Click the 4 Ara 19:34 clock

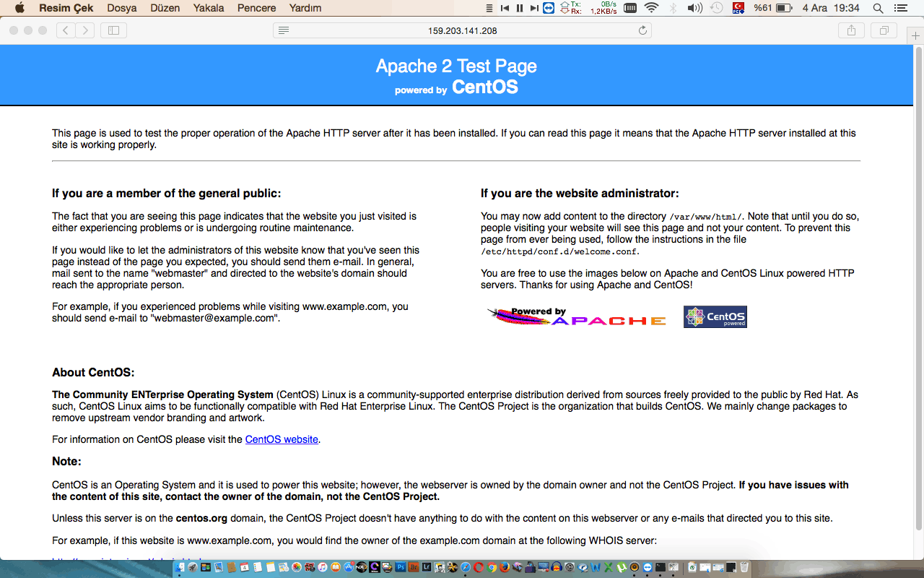click(x=831, y=8)
